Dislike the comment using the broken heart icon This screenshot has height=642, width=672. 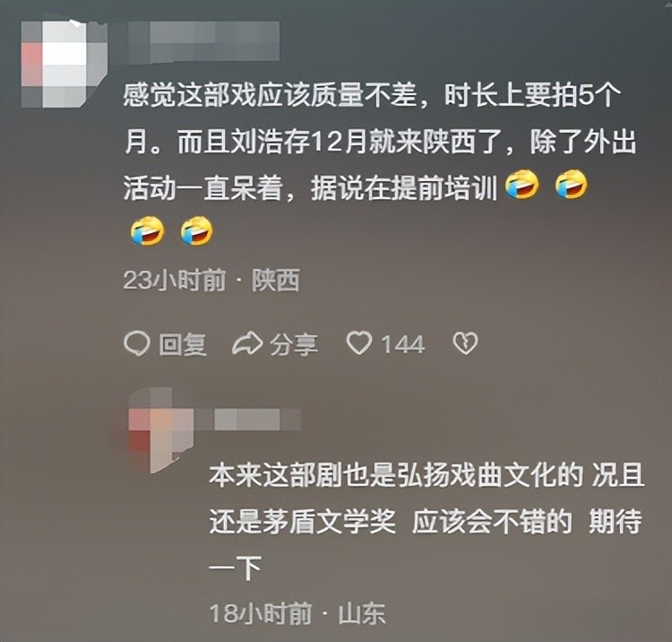(x=465, y=344)
